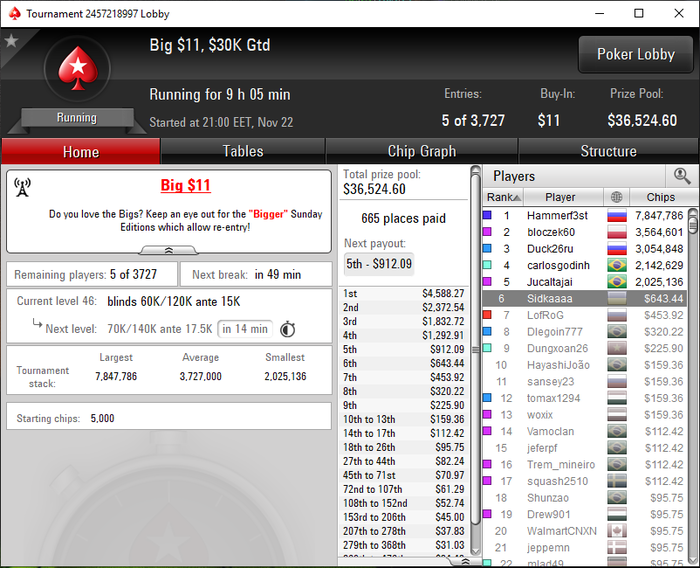
Task: Click carlosgodinh's Brazil flag icon
Action: pyautogui.click(x=617, y=265)
